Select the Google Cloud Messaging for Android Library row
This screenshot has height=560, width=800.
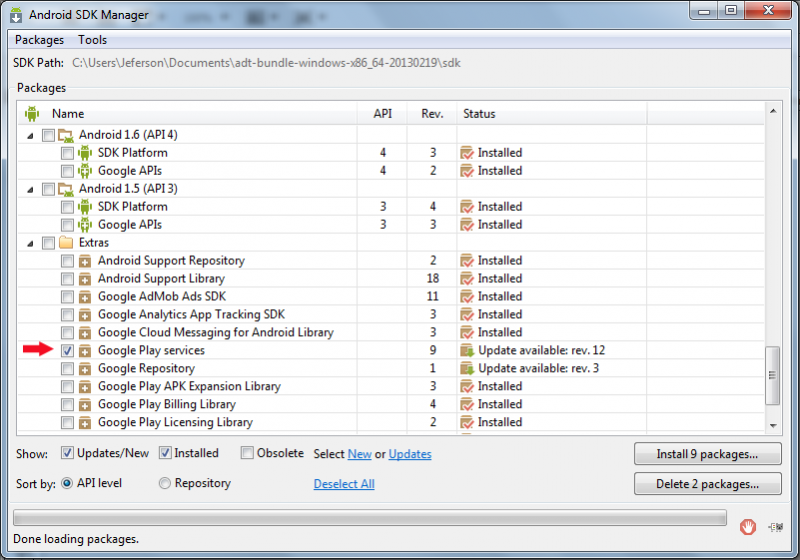point(391,332)
